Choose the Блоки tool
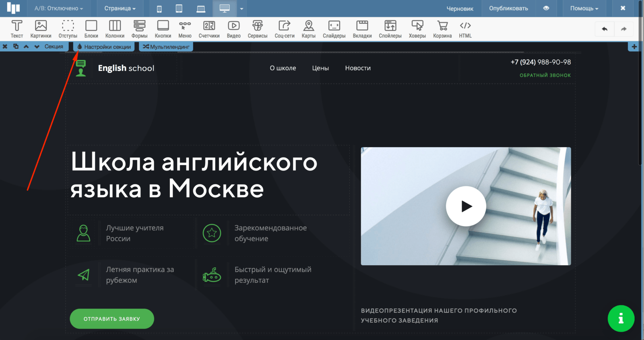This screenshot has height=340, width=644. 91,29
